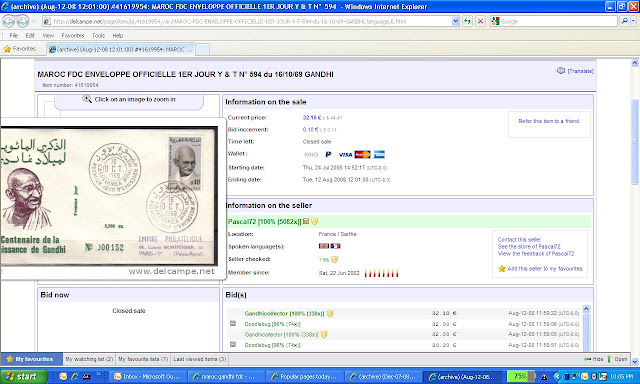Viewport: 640px width, 384px height.
Task: Hide the My favourites bottom bar
Action: (x=593, y=359)
